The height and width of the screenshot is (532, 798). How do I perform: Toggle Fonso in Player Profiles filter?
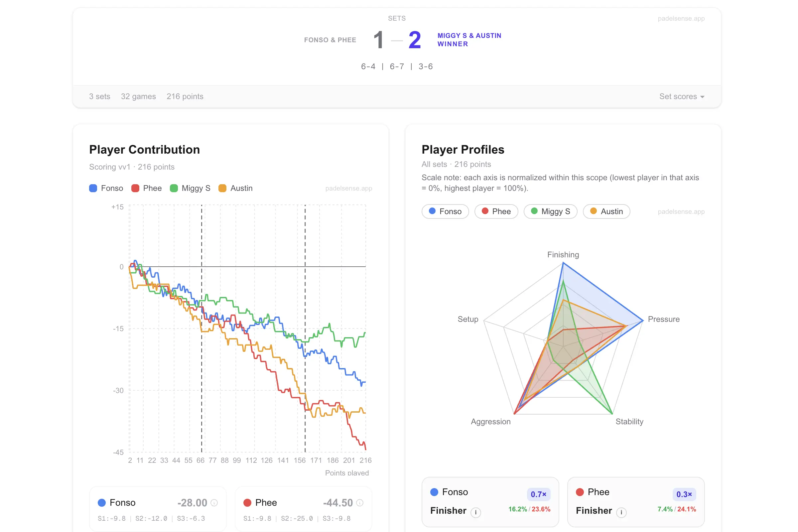(445, 211)
